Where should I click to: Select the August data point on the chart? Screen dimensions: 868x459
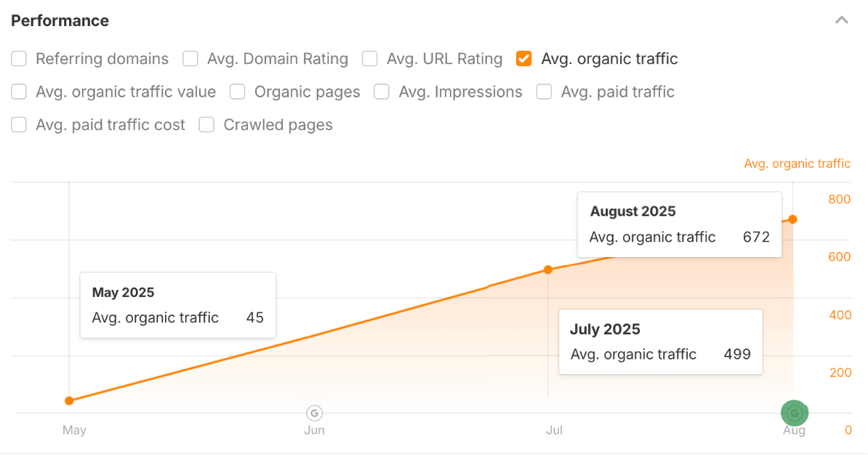[792, 219]
